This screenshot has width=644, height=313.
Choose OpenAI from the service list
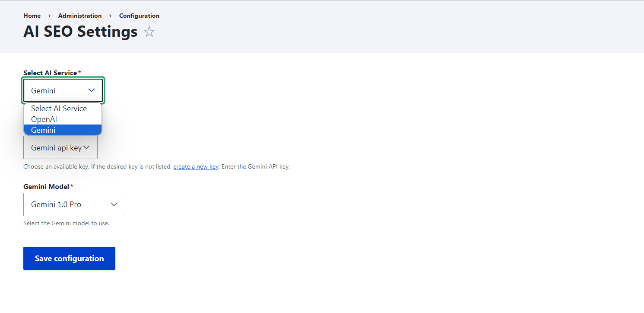[x=63, y=119]
